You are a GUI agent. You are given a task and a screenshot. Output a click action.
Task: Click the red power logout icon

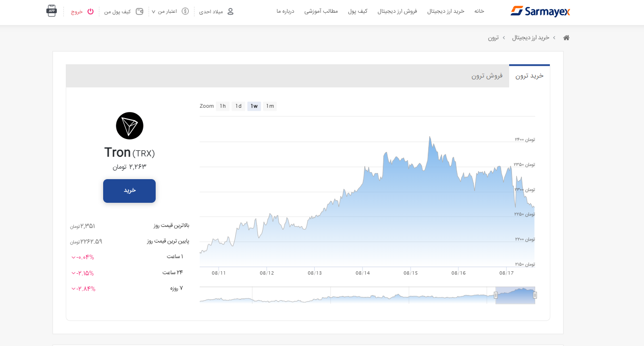[x=91, y=11]
